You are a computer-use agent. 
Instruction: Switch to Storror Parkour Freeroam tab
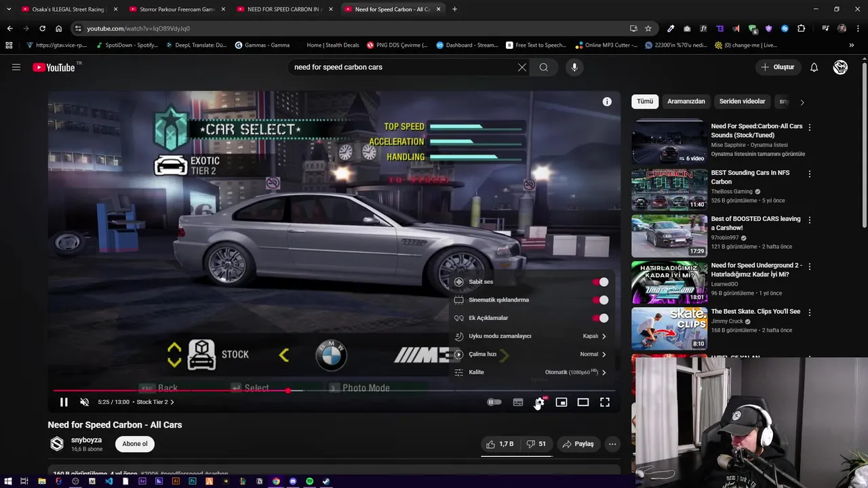pos(176,9)
